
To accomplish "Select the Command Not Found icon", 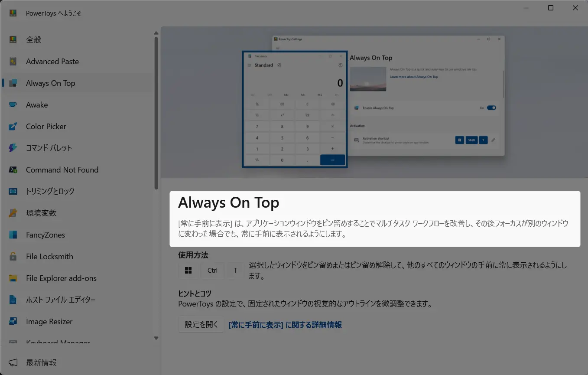I will point(13,170).
